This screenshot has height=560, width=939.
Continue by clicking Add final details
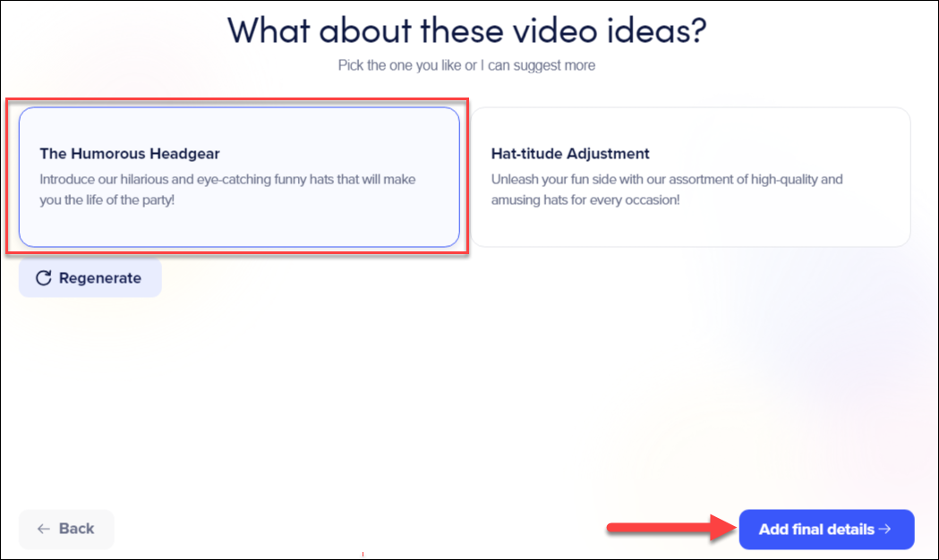pos(826,529)
